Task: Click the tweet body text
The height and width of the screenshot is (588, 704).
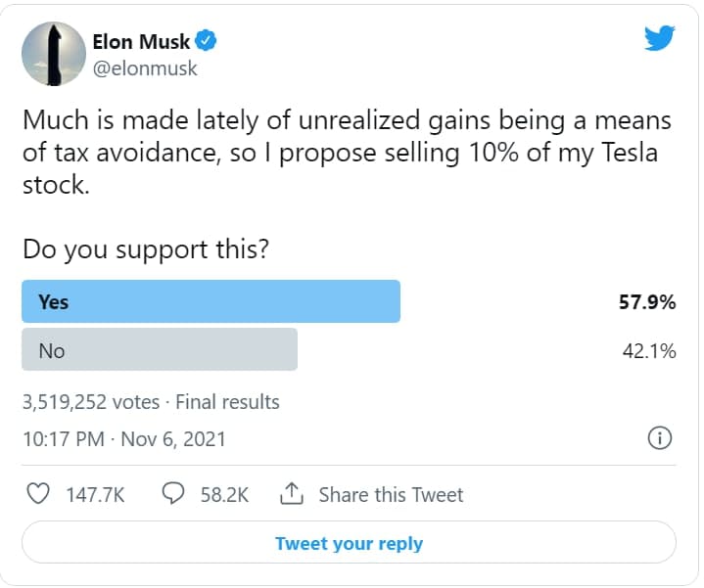Action: pyautogui.click(x=348, y=153)
